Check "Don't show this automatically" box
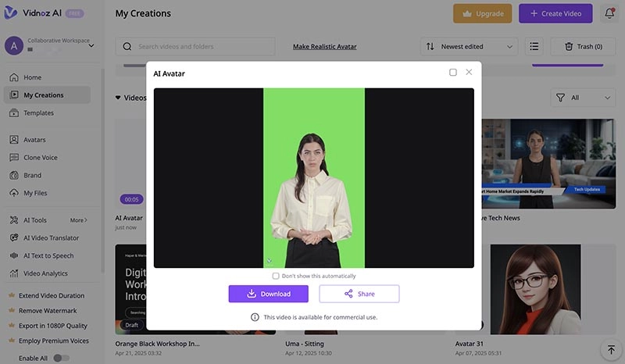 coord(276,276)
